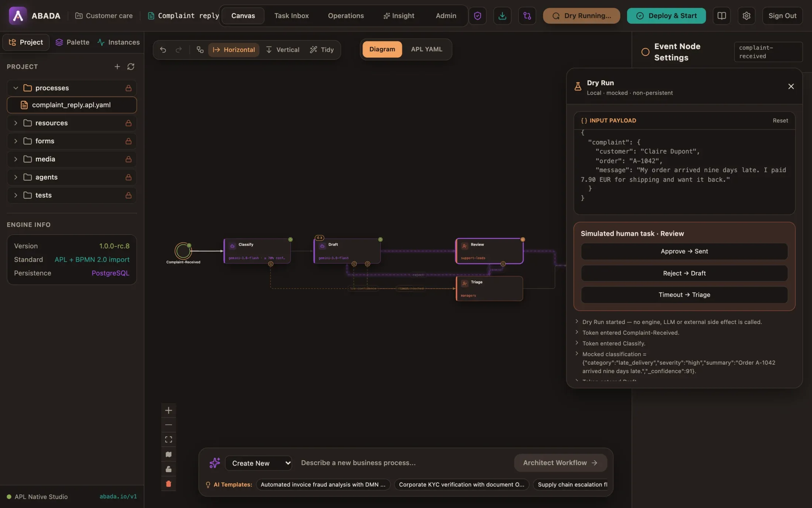Click the git branch icon in top bar
Image resolution: width=812 pixels, height=508 pixels.
click(527, 16)
